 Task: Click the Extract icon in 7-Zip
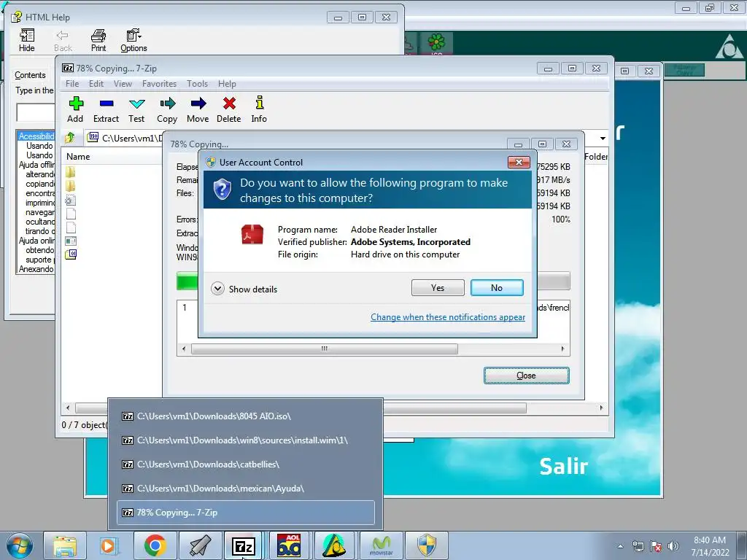[106, 109]
